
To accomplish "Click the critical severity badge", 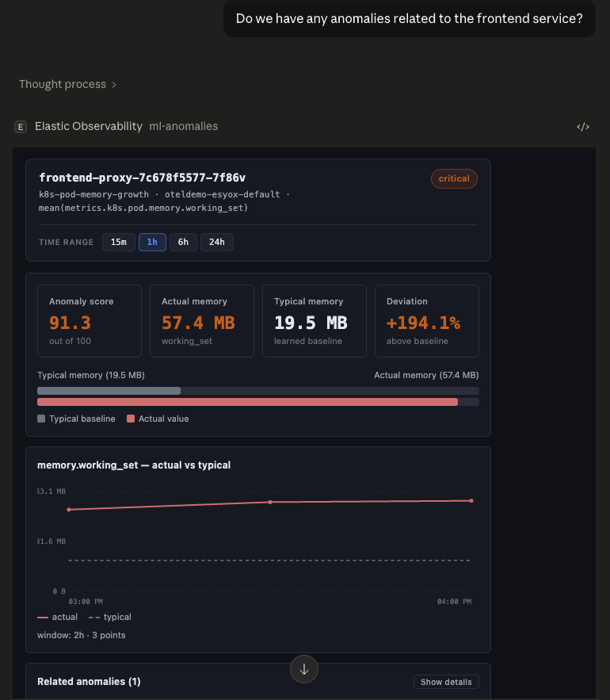I will [454, 178].
